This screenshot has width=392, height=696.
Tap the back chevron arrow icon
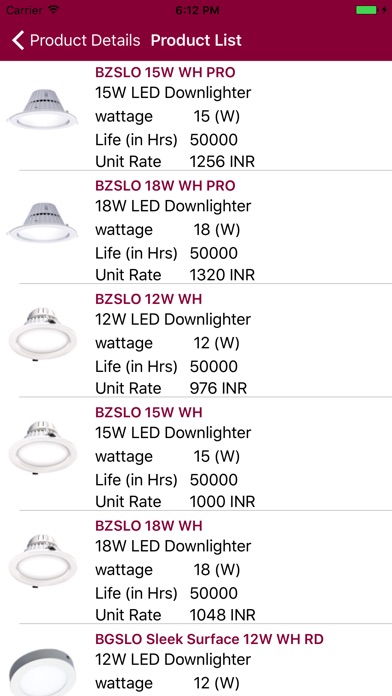click(18, 40)
